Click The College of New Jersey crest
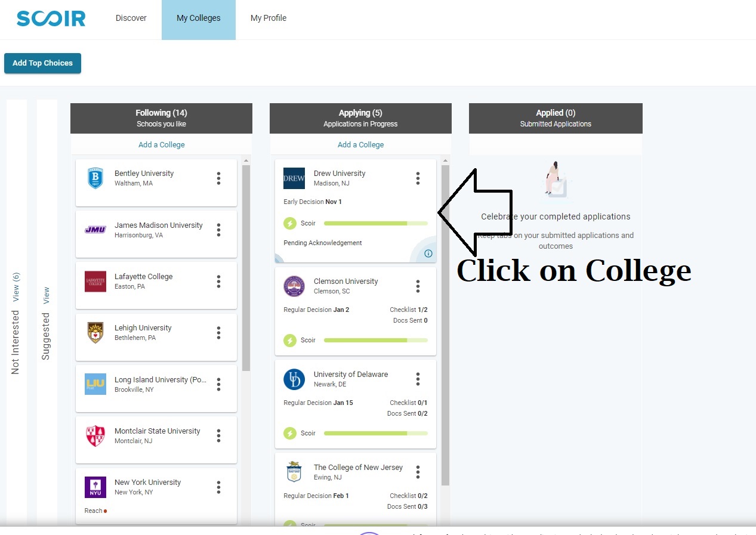 294,472
